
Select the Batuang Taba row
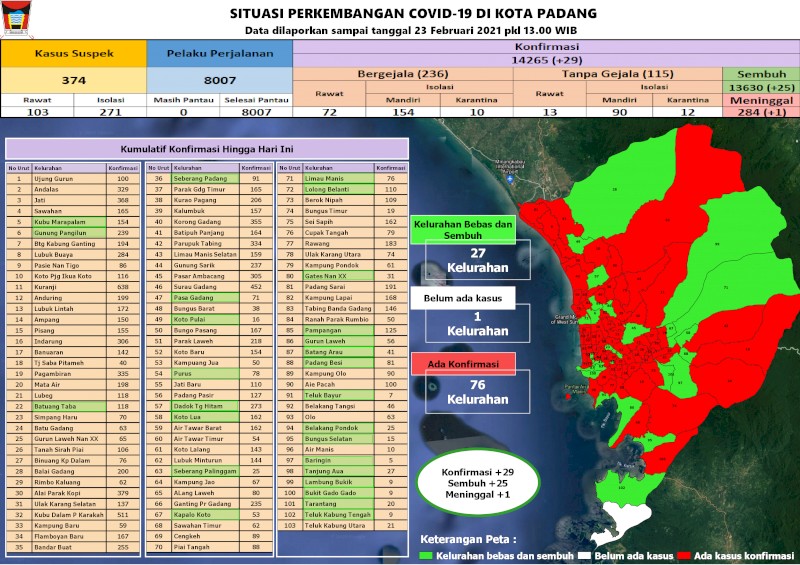pos(73,406)
